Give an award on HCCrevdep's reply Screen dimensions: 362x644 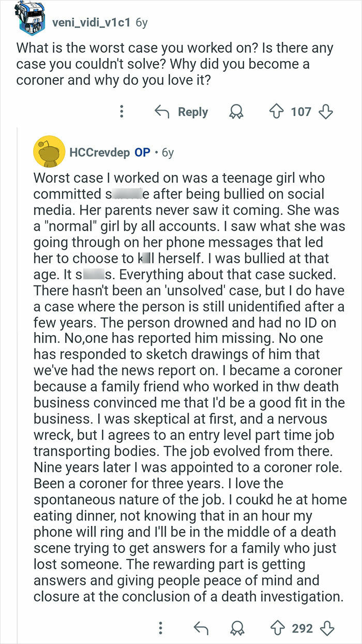(237, 628)
